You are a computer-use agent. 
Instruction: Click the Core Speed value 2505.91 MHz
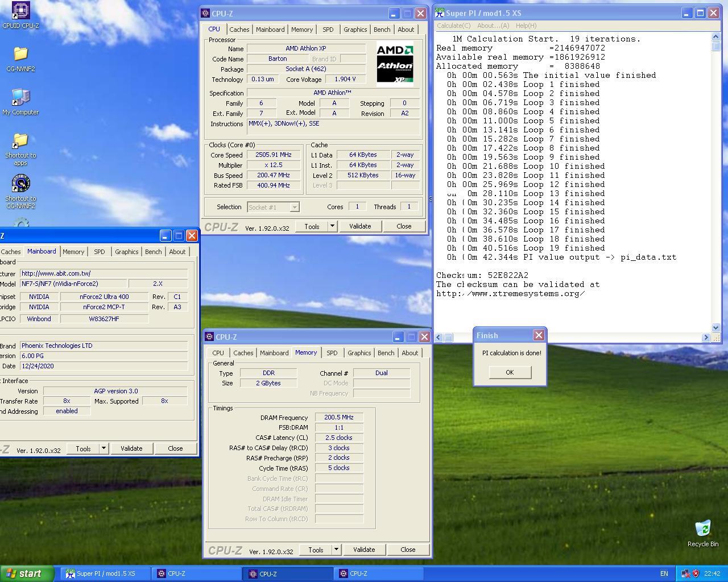pos(274,155)
